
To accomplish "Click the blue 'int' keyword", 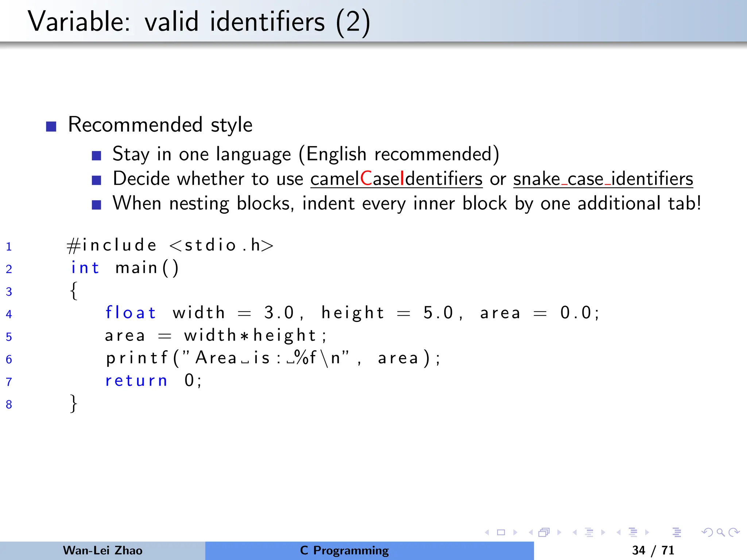I will [85, 268].
